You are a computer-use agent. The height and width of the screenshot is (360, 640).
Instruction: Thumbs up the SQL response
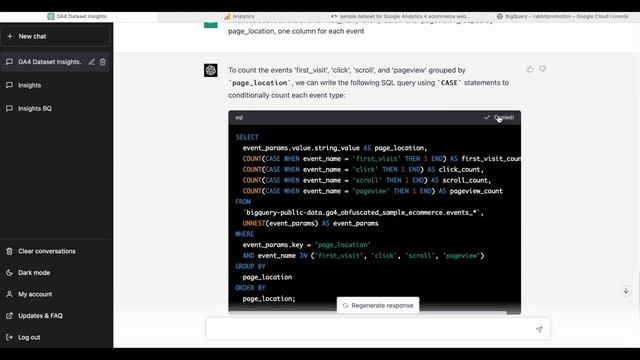(530, 69)
